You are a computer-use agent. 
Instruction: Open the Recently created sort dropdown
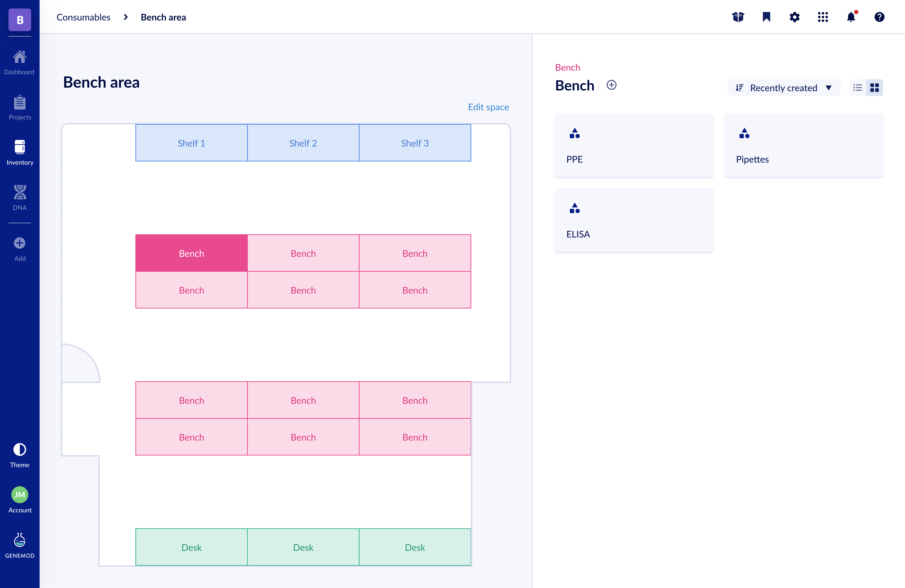783,87
